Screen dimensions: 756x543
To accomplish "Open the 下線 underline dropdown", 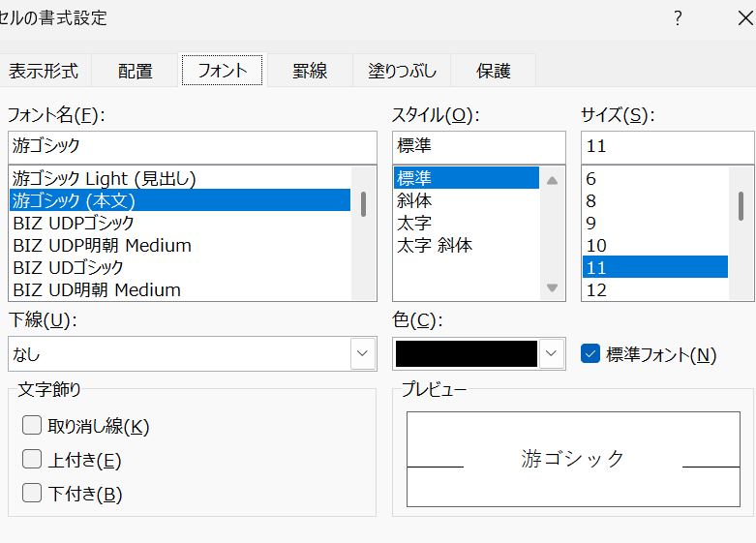I will click(363, 354).
